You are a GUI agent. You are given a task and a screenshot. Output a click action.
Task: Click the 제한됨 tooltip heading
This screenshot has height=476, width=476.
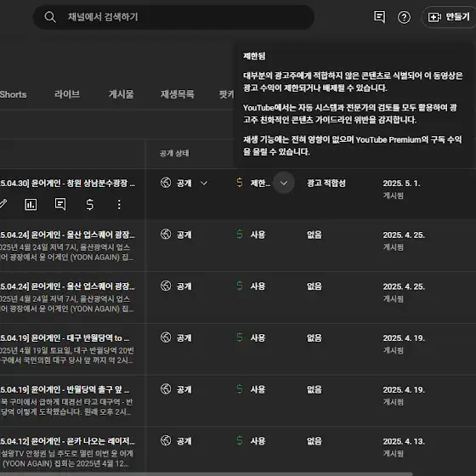[x=254, y=56]
